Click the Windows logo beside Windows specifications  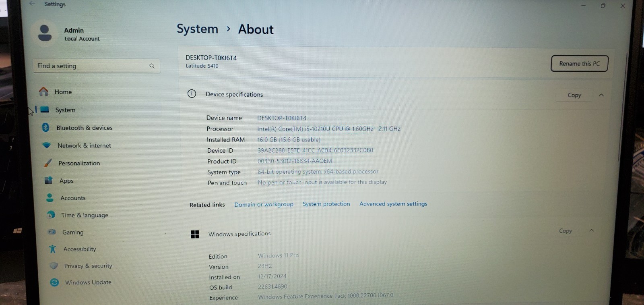195,234
